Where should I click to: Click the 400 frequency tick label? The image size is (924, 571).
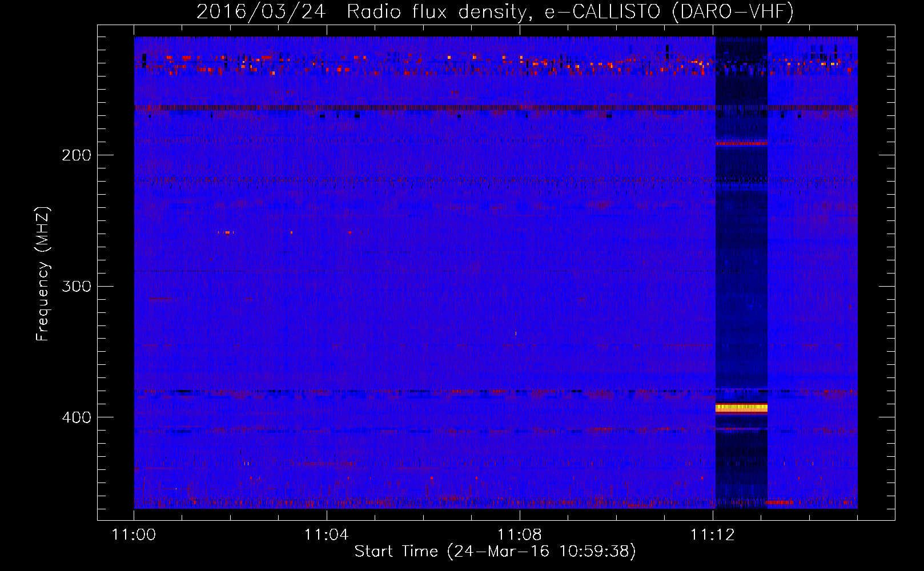(77, 417)
